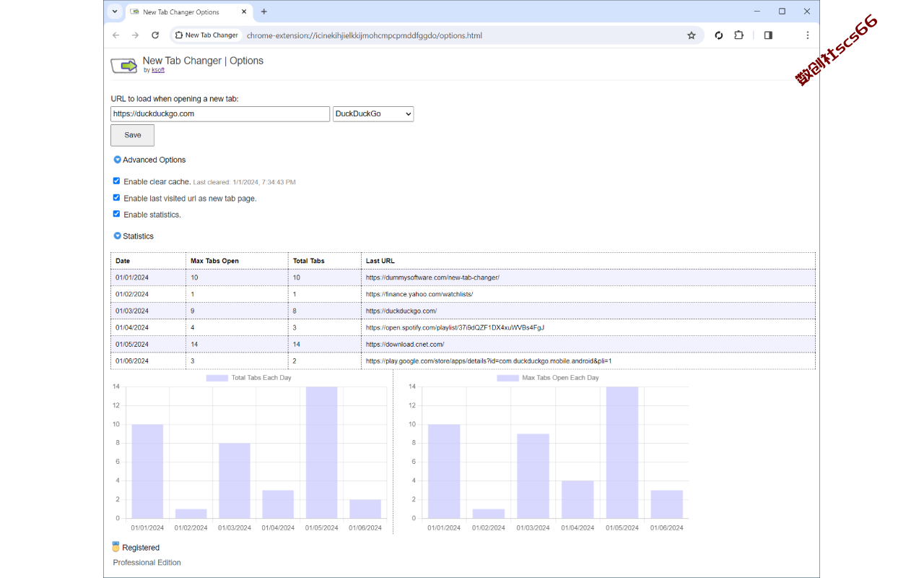This screenshot has height=578, width=924.
Task: Click the New Tab Changer site info chip
Action: coord(206,35)
